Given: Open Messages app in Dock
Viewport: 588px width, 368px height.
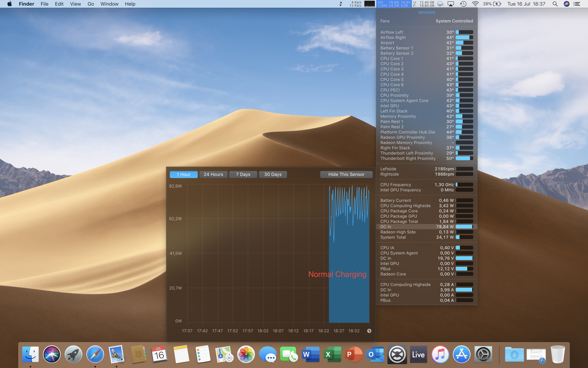Looking at the screenshot, I should point(268,354).
